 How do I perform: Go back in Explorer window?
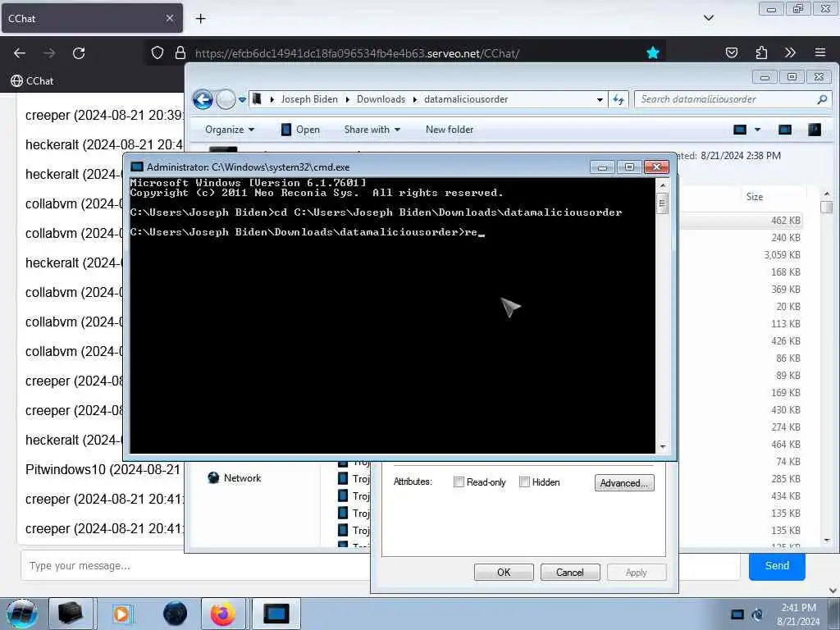point(203,99)
